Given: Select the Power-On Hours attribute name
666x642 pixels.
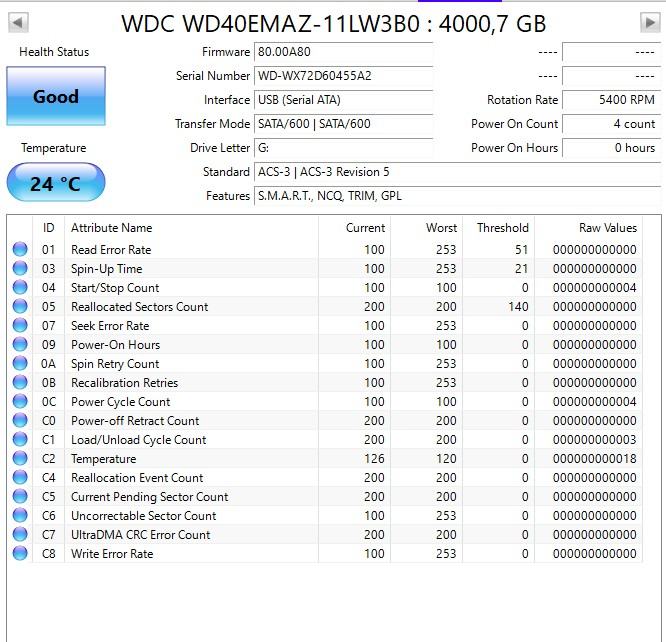Looking at the screenshot, I should point(115,345).
